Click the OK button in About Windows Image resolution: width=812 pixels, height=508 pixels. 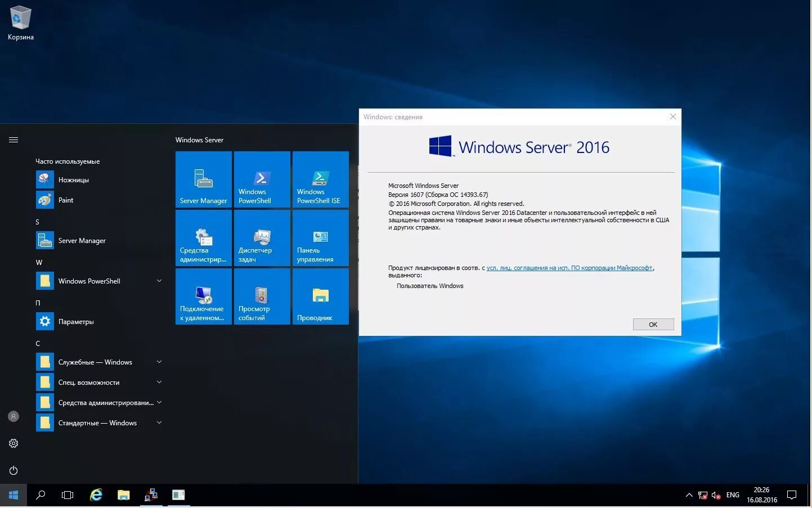click(x=653, y=325)
